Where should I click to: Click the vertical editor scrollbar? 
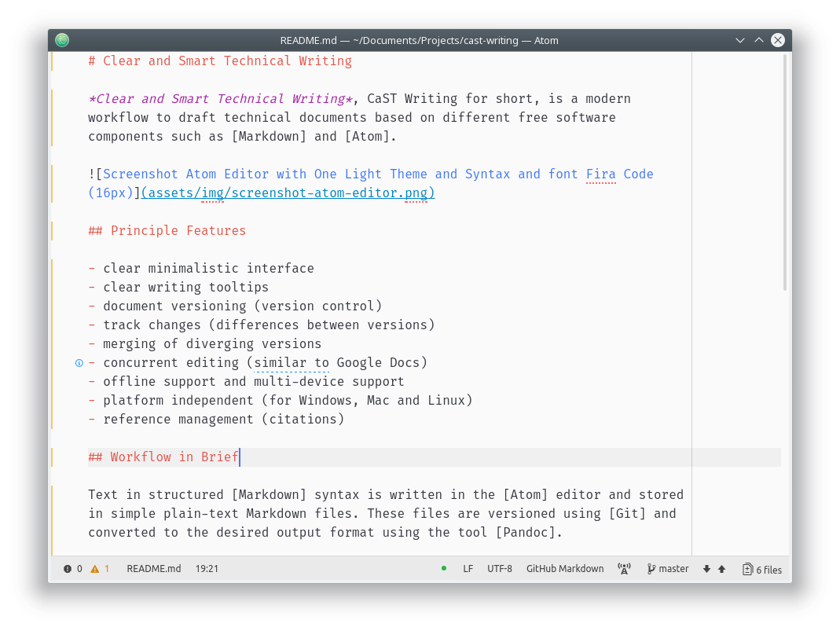point(785,172)
